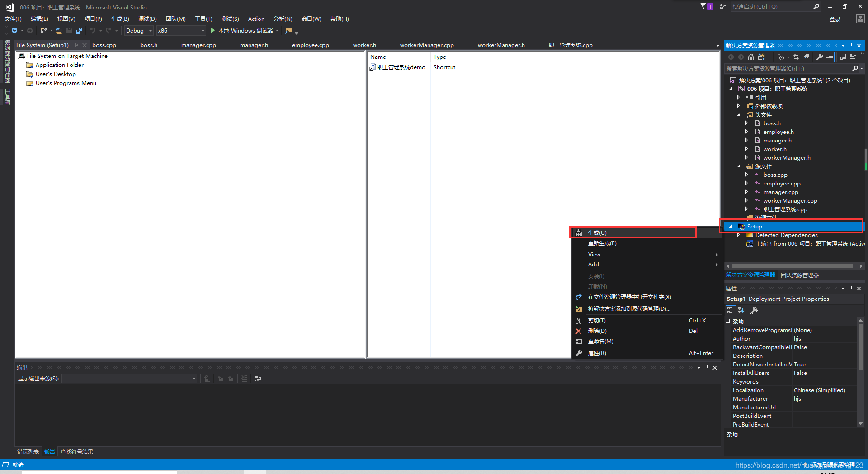Expand the Detected Dependencies node
Screen dimensions: 868x474
739,235
